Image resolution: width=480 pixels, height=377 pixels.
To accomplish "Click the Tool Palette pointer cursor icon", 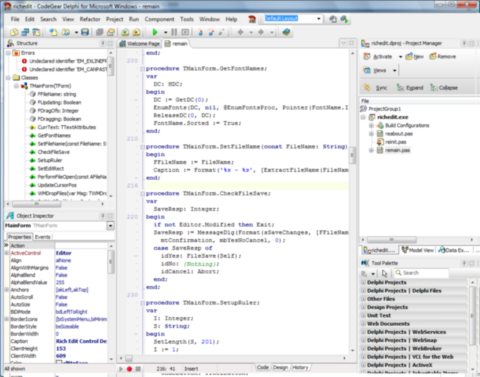I will [x=384, y=273].
